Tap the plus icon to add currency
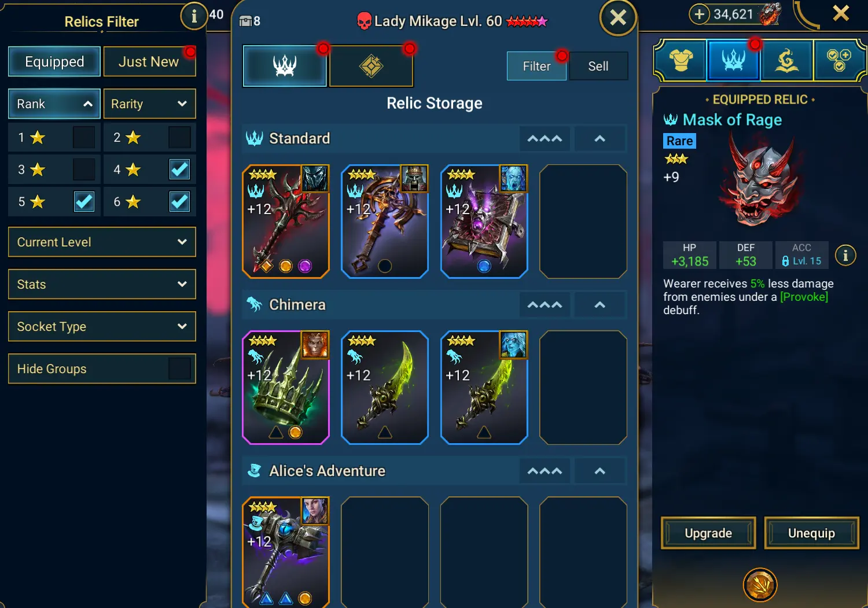This screenshot has height=608, width=868. tap(699, 14)
